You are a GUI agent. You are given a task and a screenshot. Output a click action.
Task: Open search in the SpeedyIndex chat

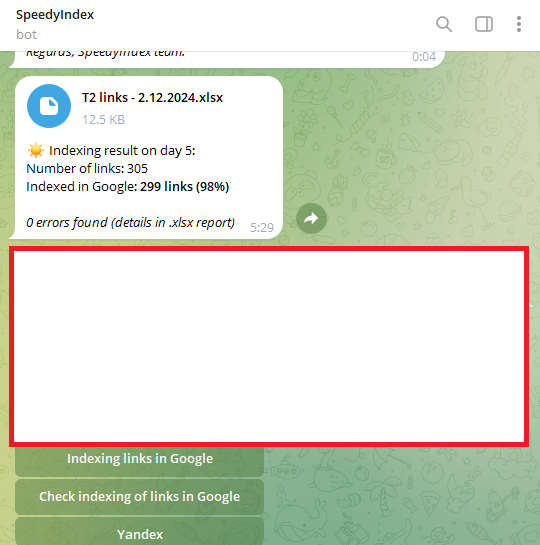444,24
